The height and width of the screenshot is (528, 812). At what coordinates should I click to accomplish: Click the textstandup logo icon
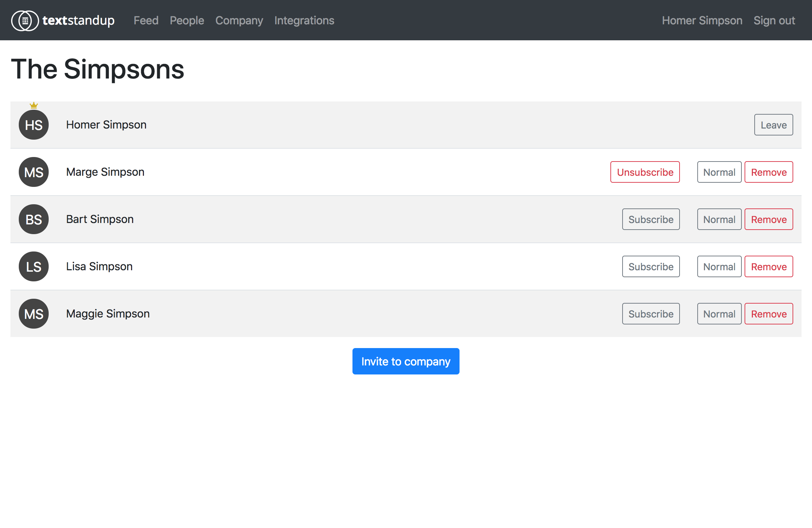(25, 20)
